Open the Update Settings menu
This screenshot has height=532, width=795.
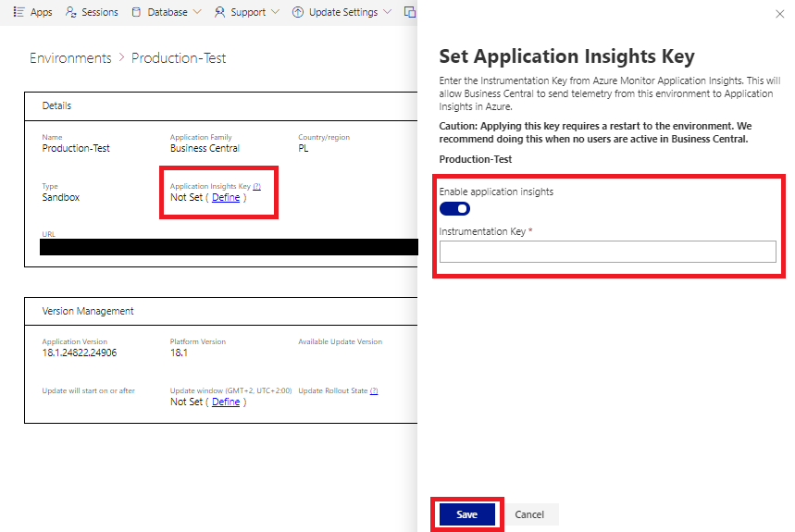point(343,12)
